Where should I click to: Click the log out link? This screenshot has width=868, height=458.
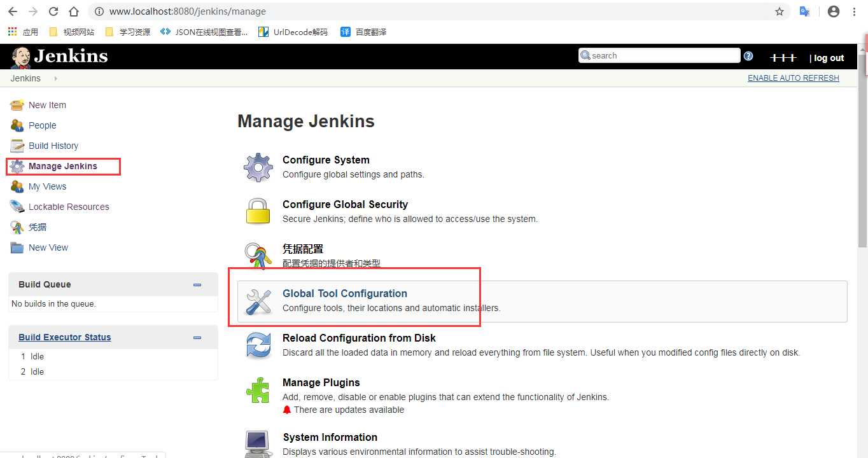click(829, 58)
